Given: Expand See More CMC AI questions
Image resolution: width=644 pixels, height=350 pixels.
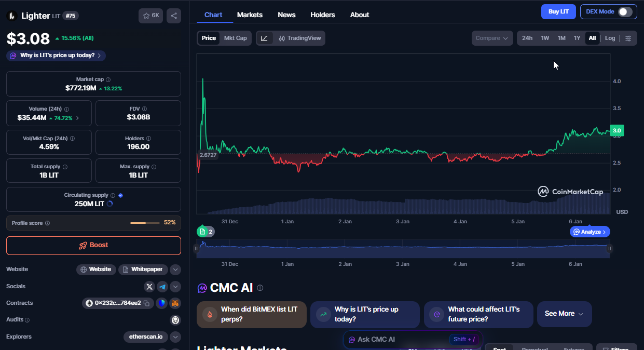Looking at the screenshot, I should tap(564, 314).
